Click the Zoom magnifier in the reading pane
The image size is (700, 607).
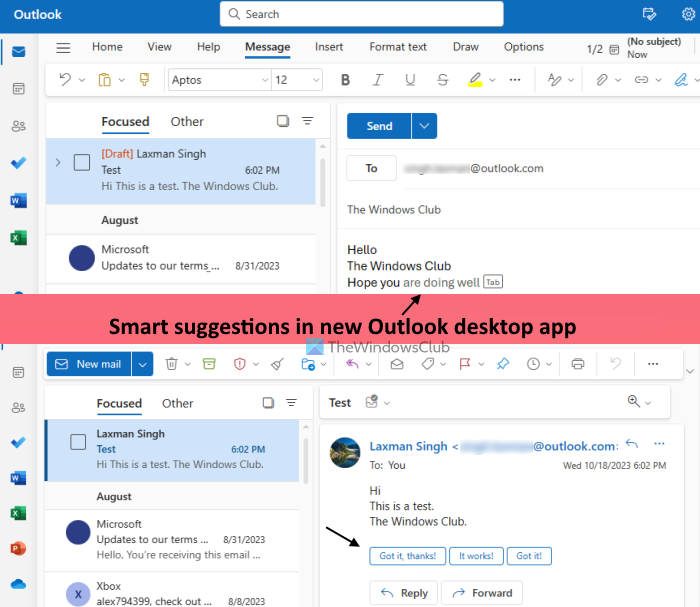(x=633, y=401)
